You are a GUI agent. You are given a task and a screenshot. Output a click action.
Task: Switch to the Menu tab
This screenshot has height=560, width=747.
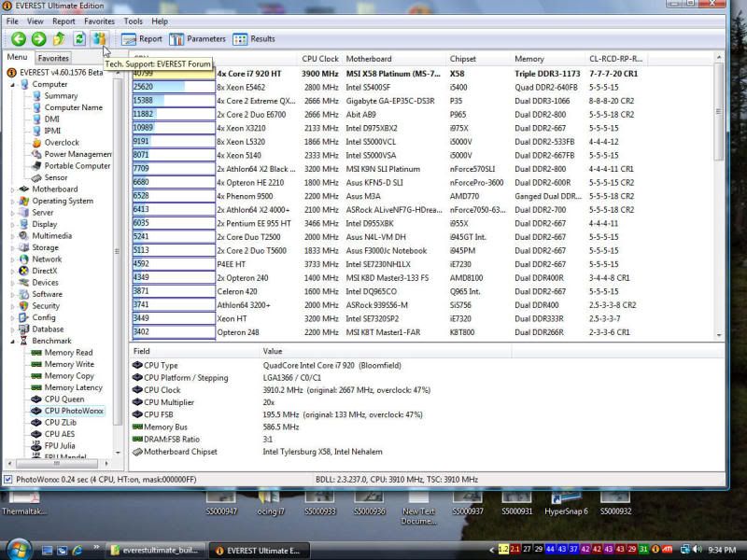17,57
